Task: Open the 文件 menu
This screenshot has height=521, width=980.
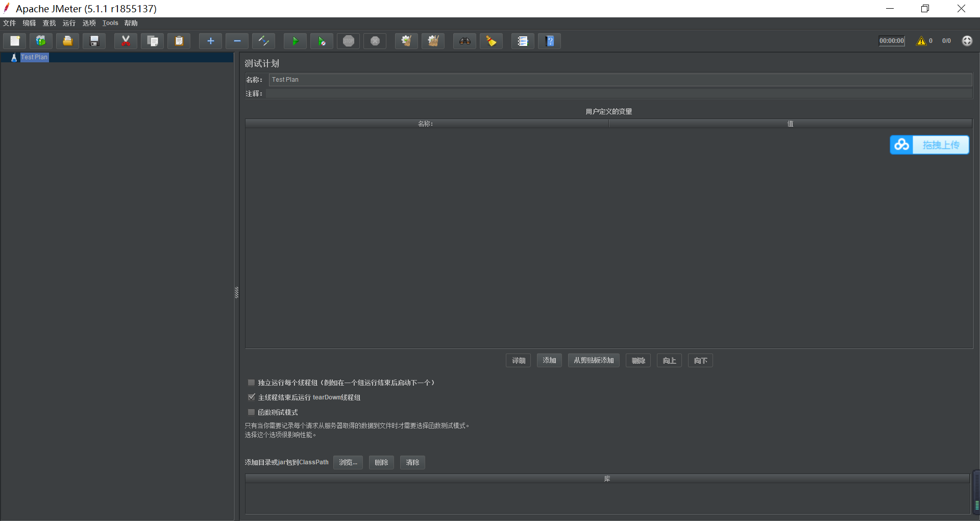Action: tap(9, 23)
